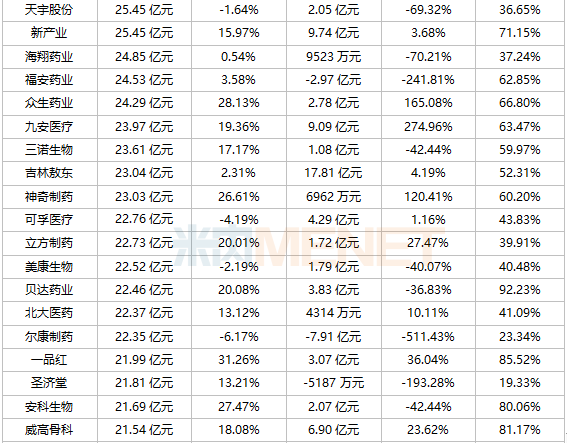
Task: Select 安科生物 revenue growth 27.47%
Action: [x=239, y=407]
